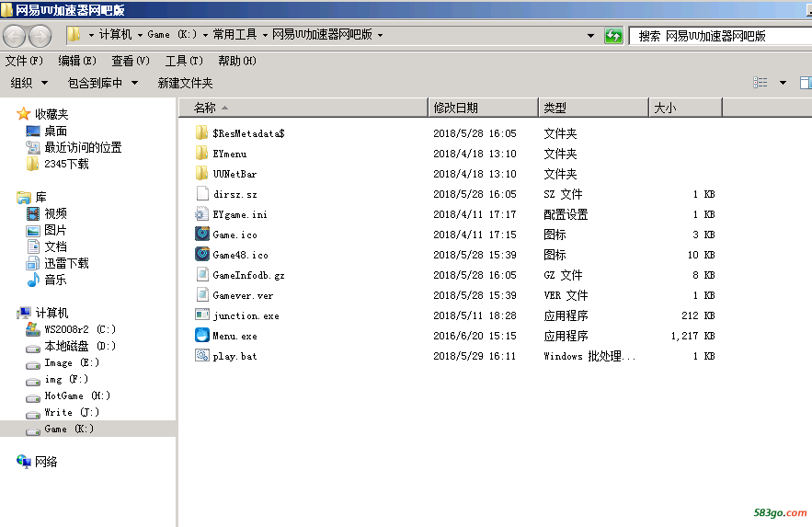Click the Windows 批处理 type cell

pos(589,356)
